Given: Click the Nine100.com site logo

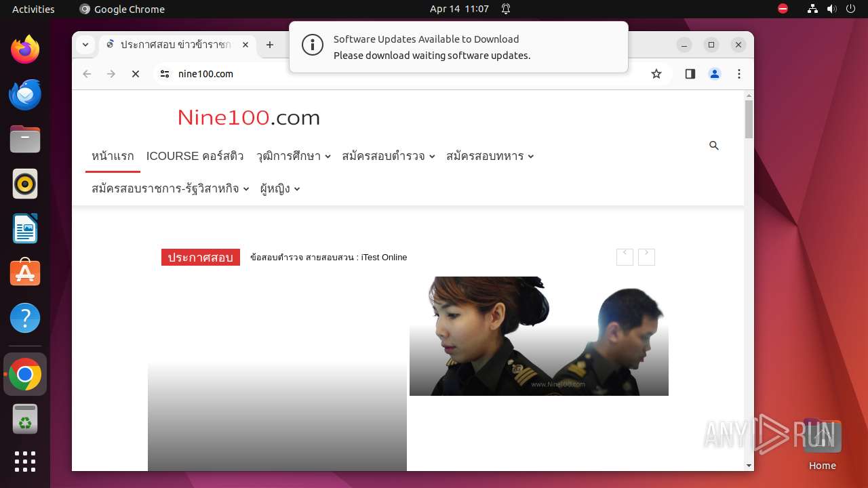Looking at the screenshot, I should [x=248, y=118].
